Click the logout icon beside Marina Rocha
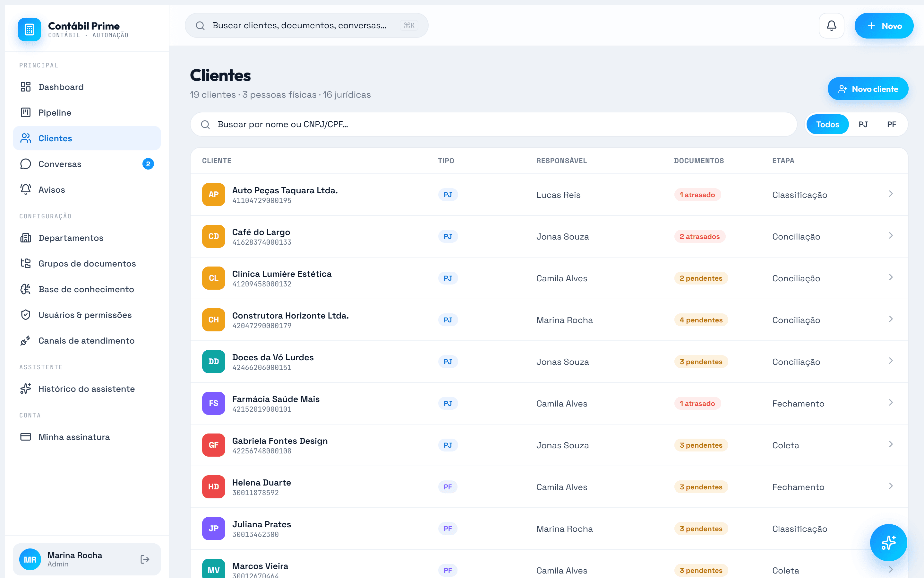The width and height of the screenshot is (924, 578). [x=145, y=559]
